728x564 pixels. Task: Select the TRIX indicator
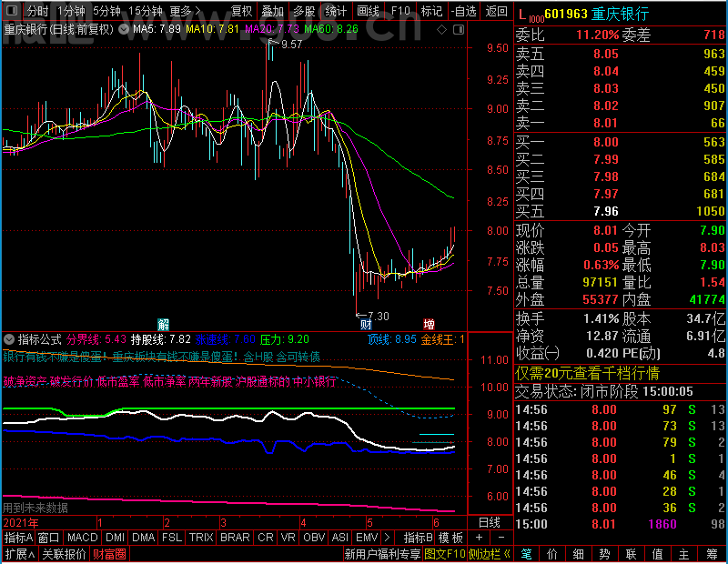tap(201, 538)
